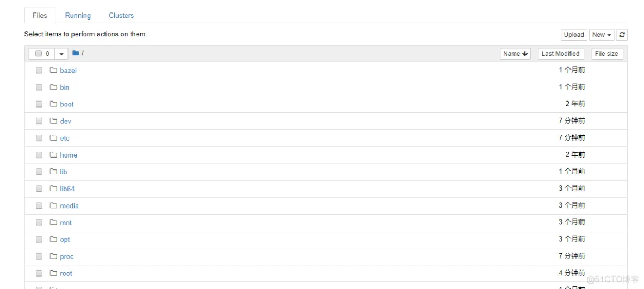Image resolution: width=644 pixels, height=289 pixels.
Task: Open the New dropdown menu
Action: [x=602, y=35]
